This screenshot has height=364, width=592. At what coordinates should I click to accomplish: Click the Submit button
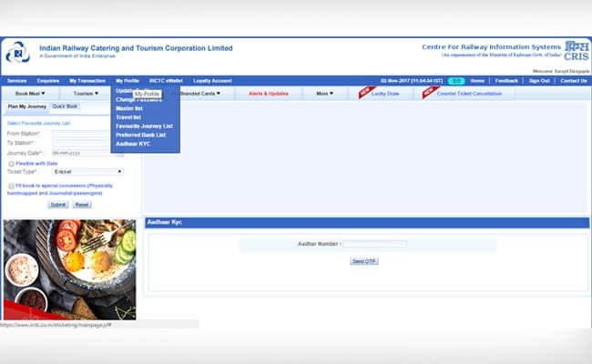click(57, 205)
